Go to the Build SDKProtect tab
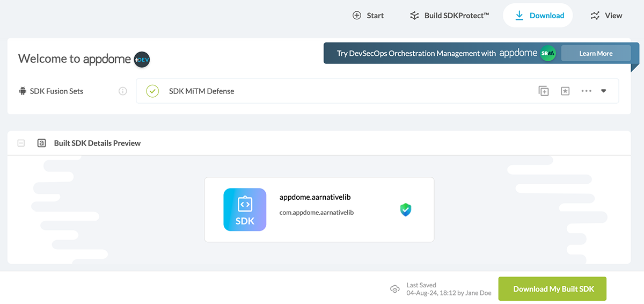Viewport: 644px width, 304px height. click(x=450, y=16)
